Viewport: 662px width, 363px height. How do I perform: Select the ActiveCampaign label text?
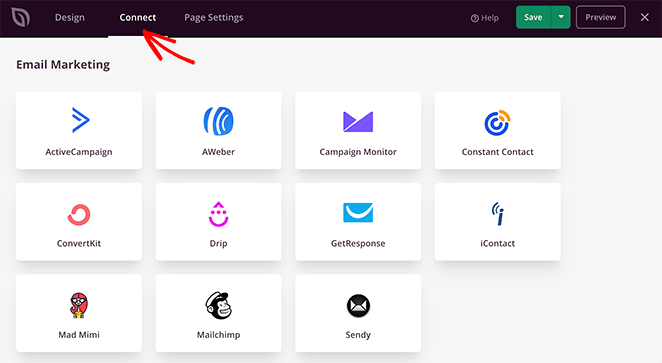(79, 152)
